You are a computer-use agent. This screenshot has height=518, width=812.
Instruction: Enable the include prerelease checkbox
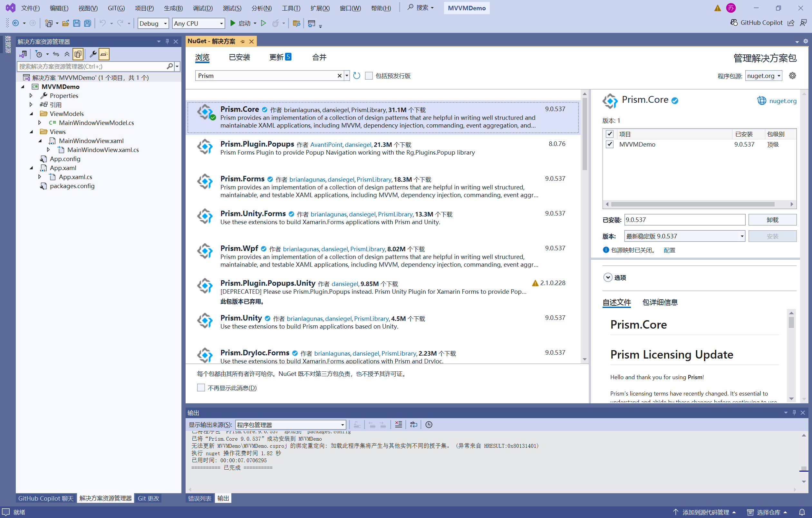pyautogui.click(x=369, y=76)
